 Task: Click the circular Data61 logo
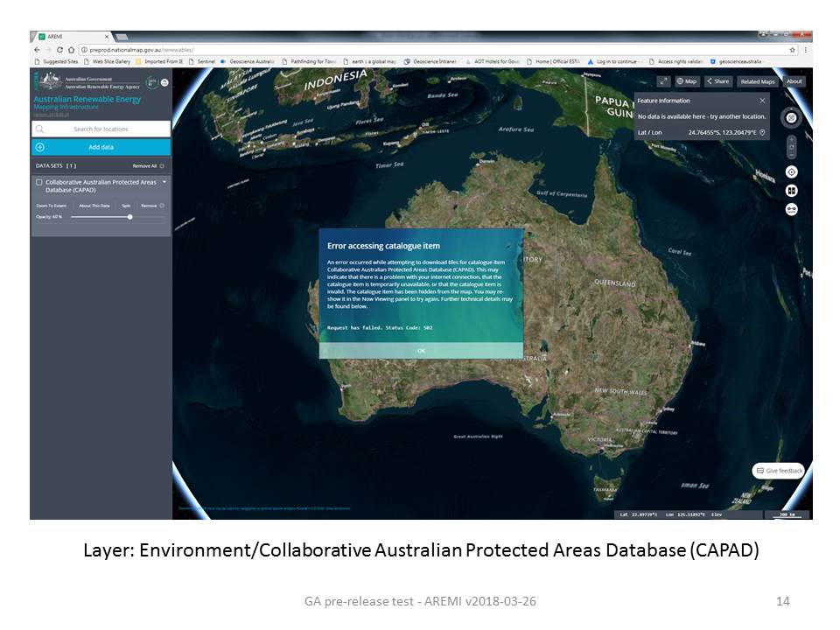[152, 82]
